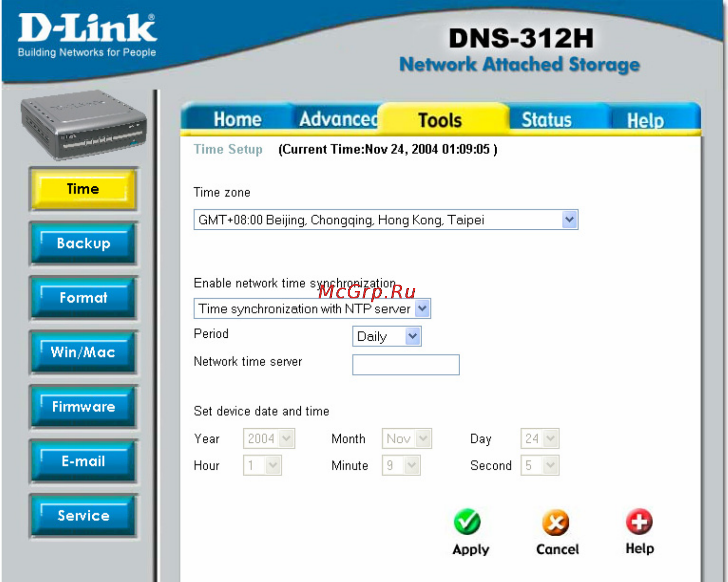Image resolution: width=728 pixels, height=582 pixels.
Task: Open the E-mail settings
Action: pos(83,461)
